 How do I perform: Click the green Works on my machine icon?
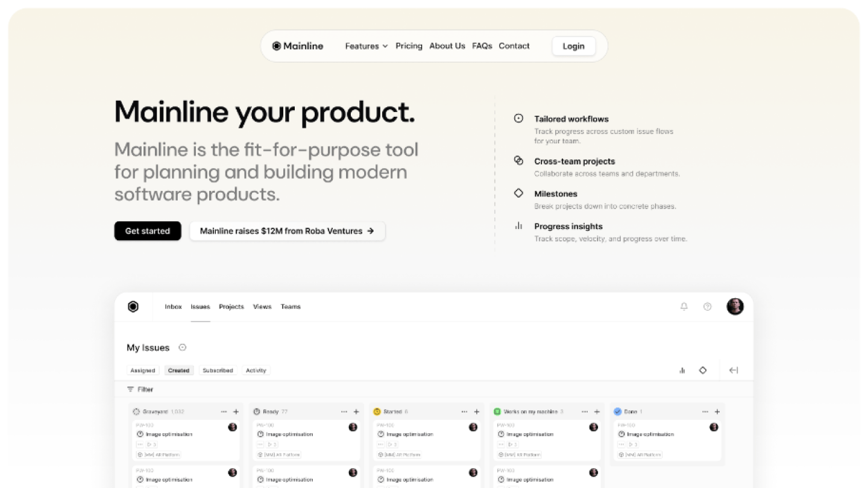pos(497,411)
